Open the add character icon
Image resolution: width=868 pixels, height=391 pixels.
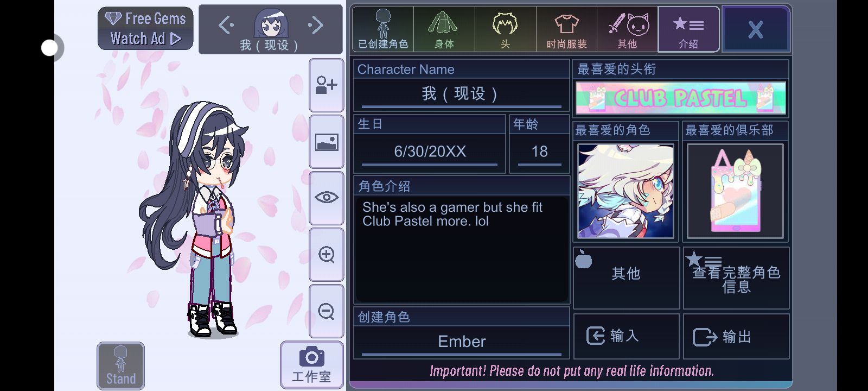pyautogui.click(x=327, y=85)
